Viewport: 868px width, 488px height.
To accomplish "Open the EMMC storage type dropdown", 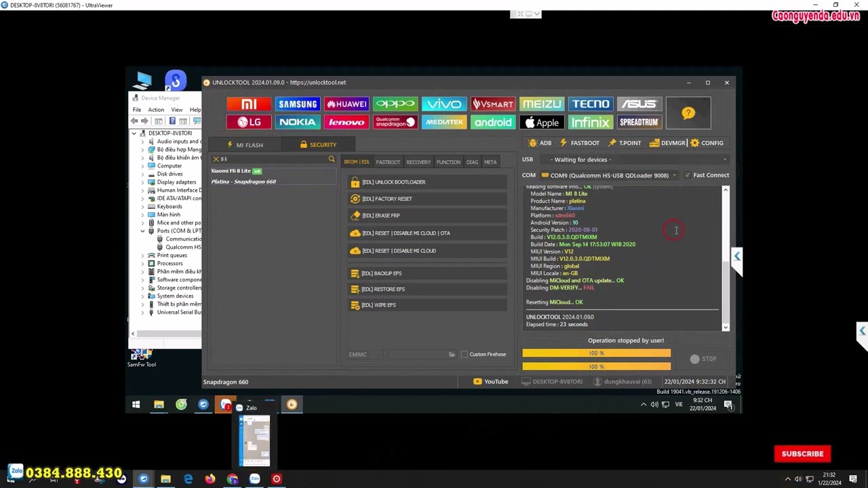I will pos(366,354).
